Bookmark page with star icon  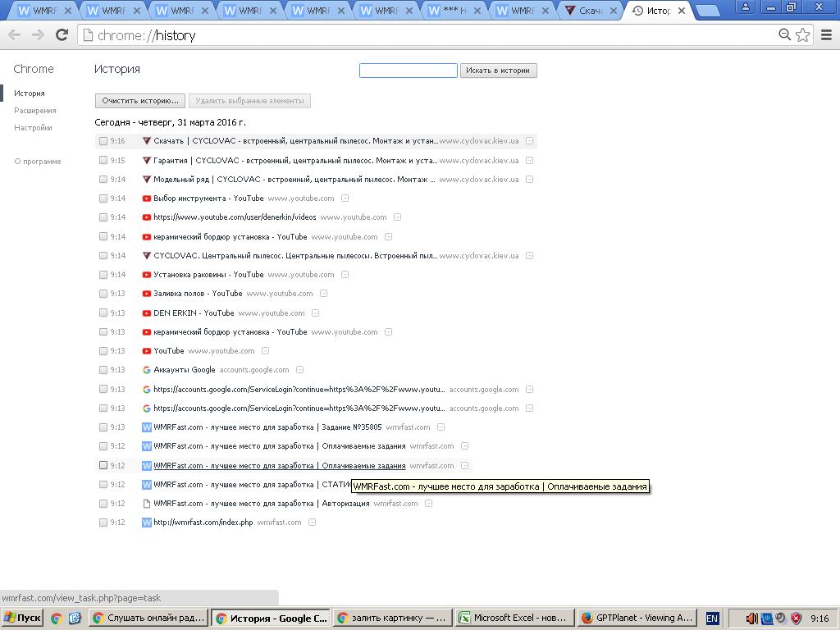tap(802, 34)
